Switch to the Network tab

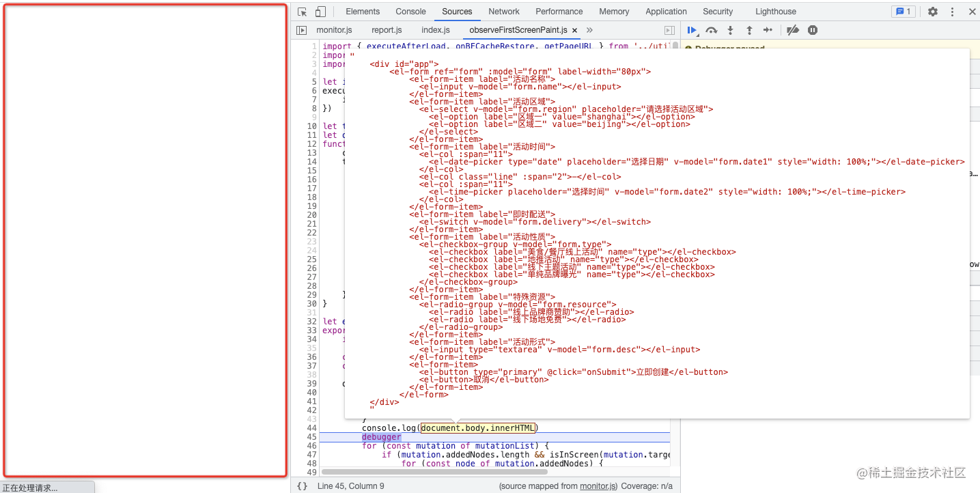click(504, 12)
